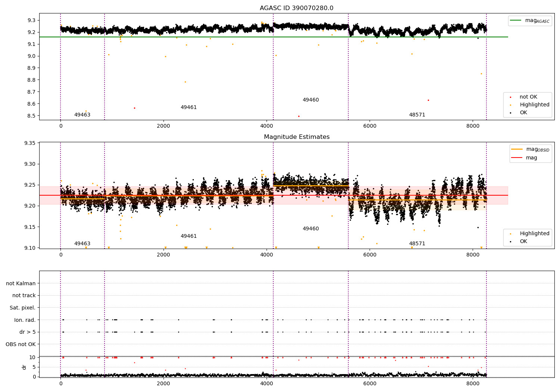The width and height of the screenshot is (560, 392).
Task: Click the 'not track' row label
Action: point(24,296)
